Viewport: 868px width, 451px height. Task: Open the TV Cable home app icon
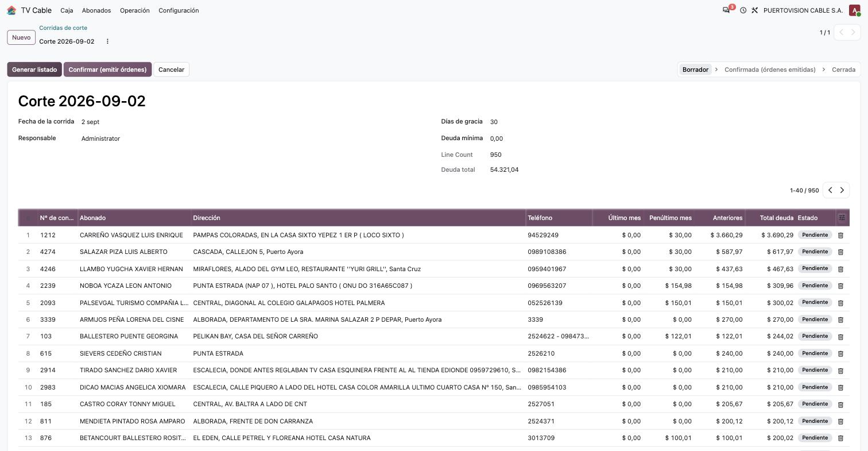click(x=11, y=10)
